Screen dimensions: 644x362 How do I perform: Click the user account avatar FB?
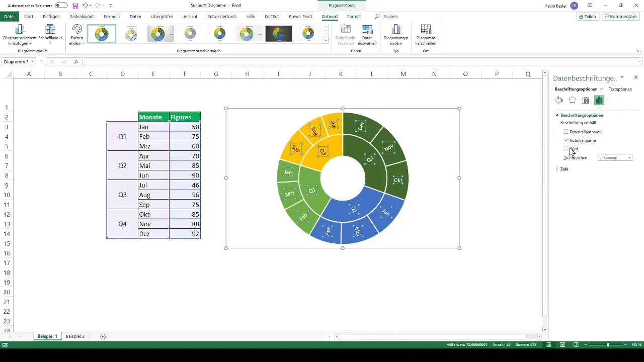pyautogui.click(x=575, y=6)
